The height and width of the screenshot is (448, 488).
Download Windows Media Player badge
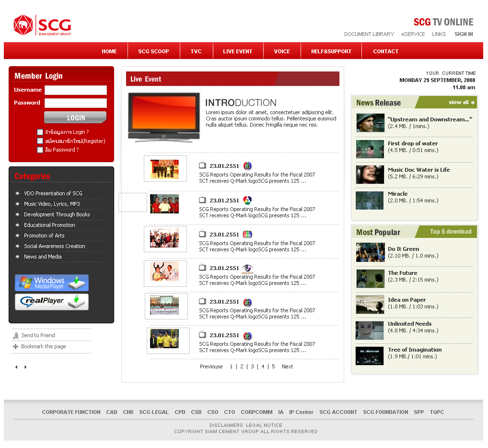click(x=52, y=283)
